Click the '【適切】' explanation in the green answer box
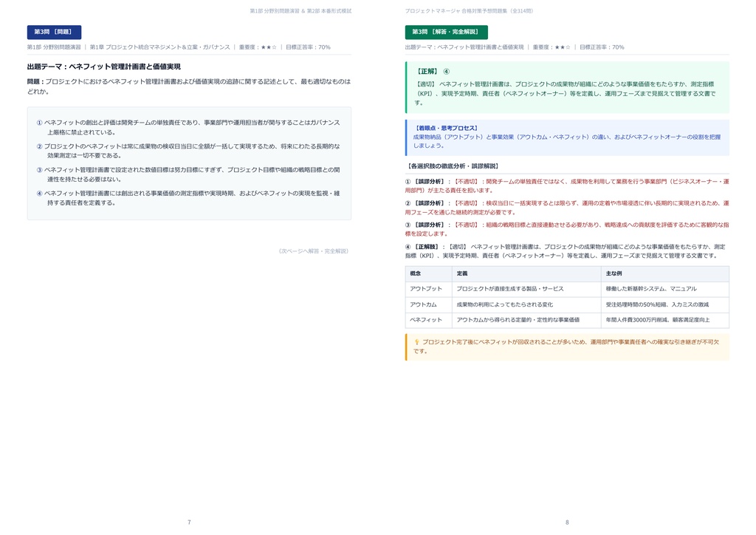 (565, 93)
